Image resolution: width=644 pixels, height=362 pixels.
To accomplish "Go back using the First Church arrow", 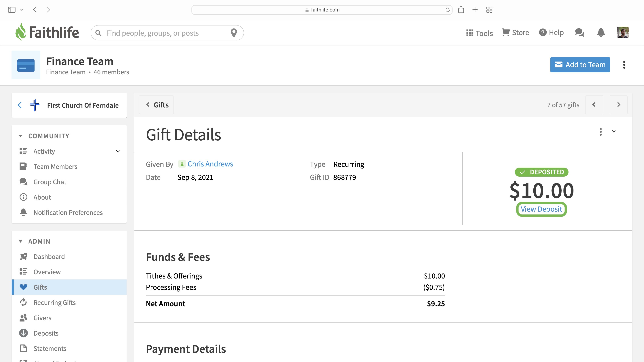I will pos(20,105).
